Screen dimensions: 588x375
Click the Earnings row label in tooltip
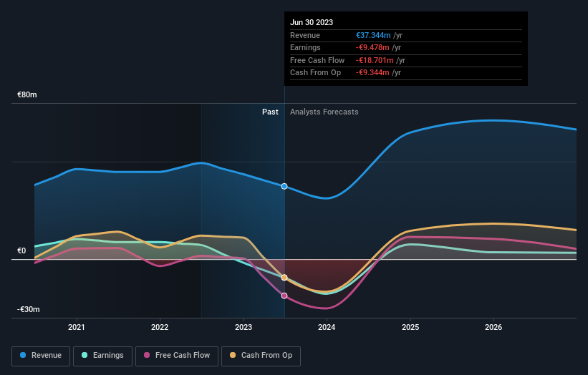point(305,47)
